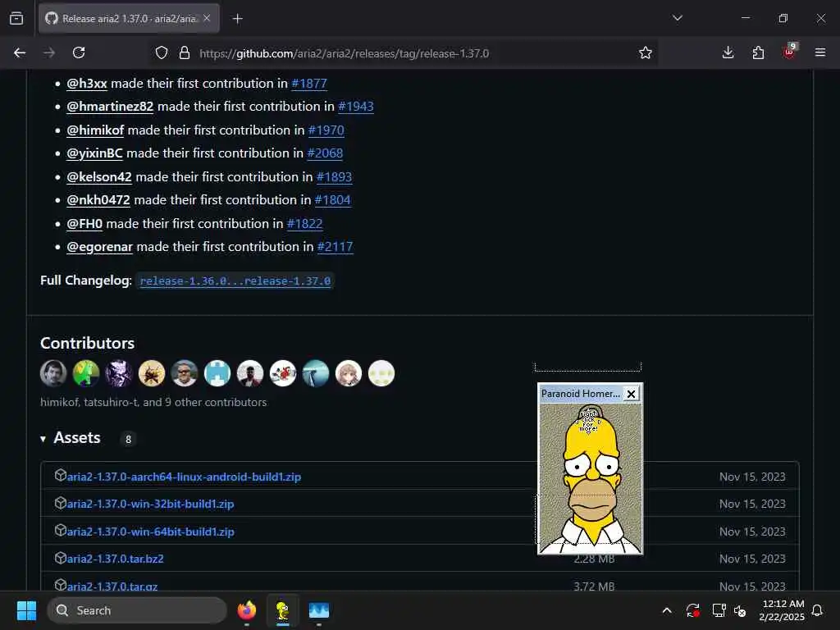Open the last pale yellow contributor avatar

point(381,373)
